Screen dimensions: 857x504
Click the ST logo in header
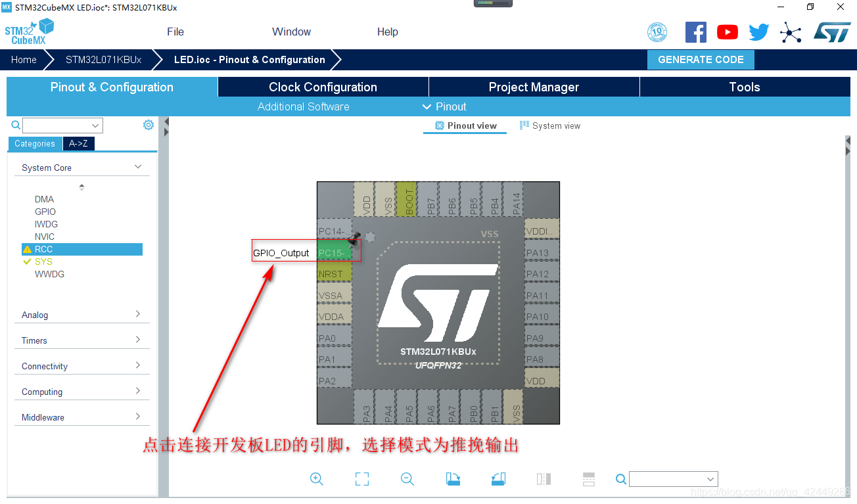[x=832, y=32]
